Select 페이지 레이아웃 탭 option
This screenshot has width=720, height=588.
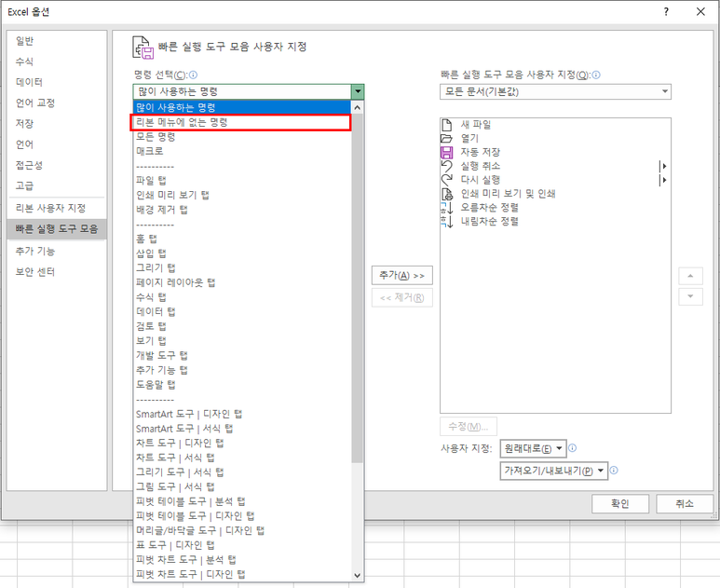[x=242, y=282]
